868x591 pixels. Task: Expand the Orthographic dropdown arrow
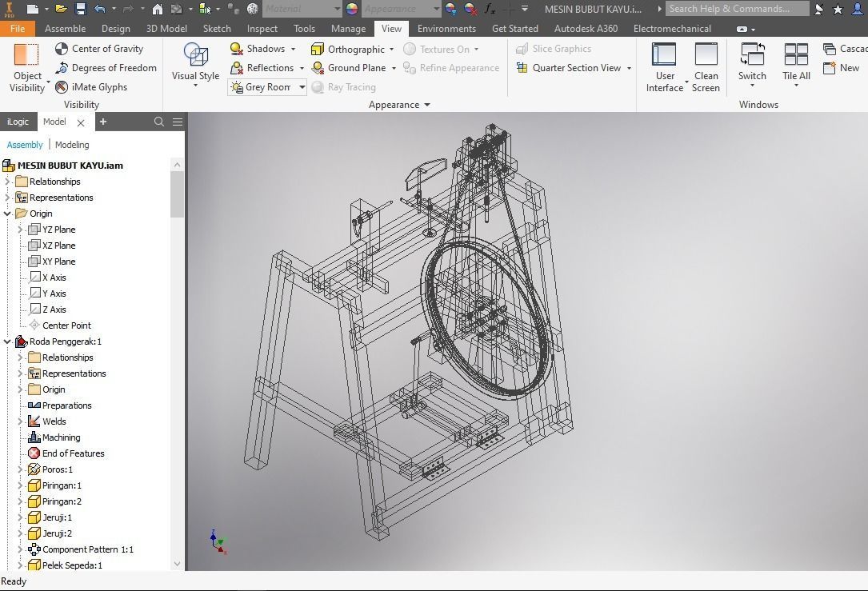391,50
